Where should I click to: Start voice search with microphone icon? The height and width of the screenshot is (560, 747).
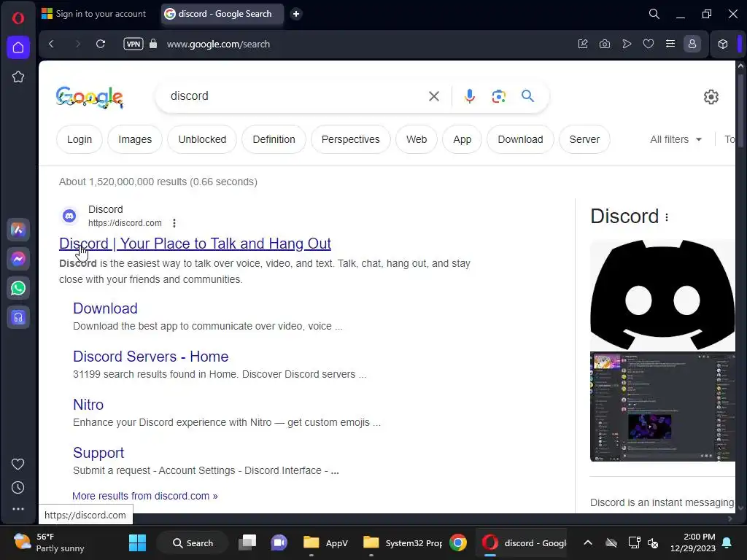click(x=470, y=96)
